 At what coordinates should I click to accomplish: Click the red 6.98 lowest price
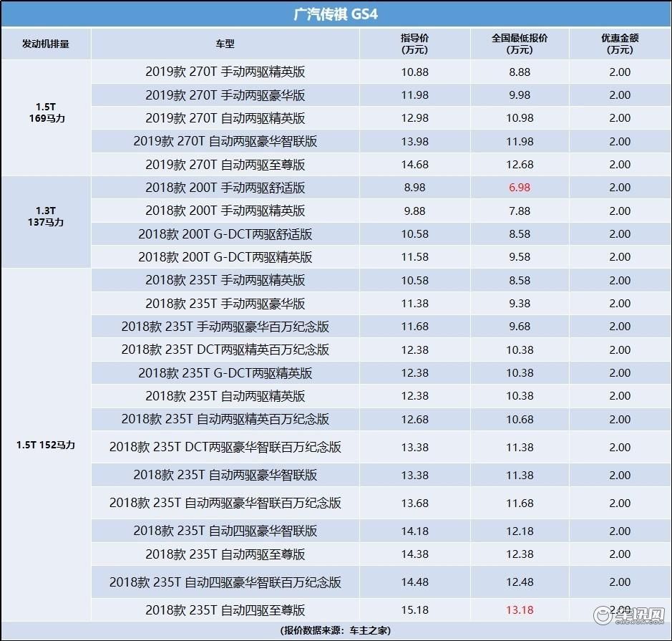pyautogui.click(x=520, y=188)
